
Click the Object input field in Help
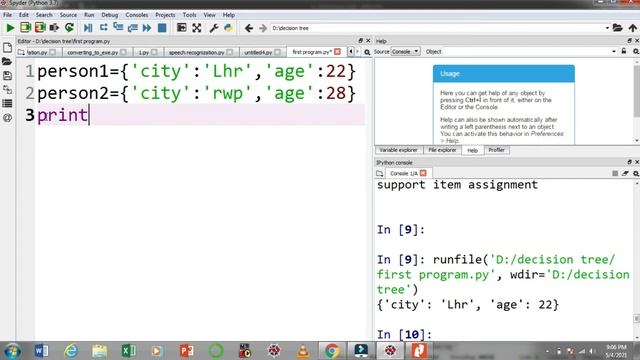(x=526, y=51)
